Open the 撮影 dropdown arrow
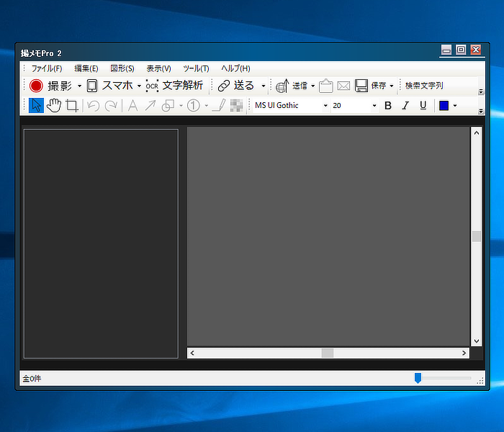Screen dimensions: 504x432 [79, 86]
